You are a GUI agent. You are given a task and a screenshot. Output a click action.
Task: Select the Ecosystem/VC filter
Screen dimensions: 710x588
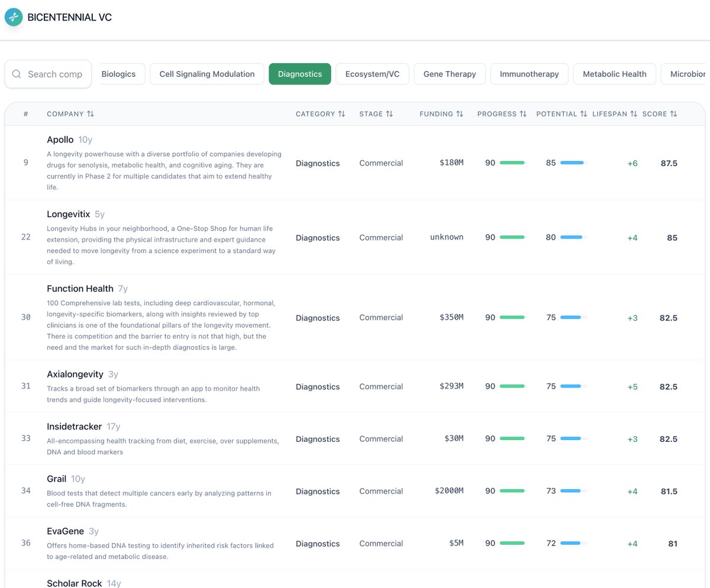point(373,74)
